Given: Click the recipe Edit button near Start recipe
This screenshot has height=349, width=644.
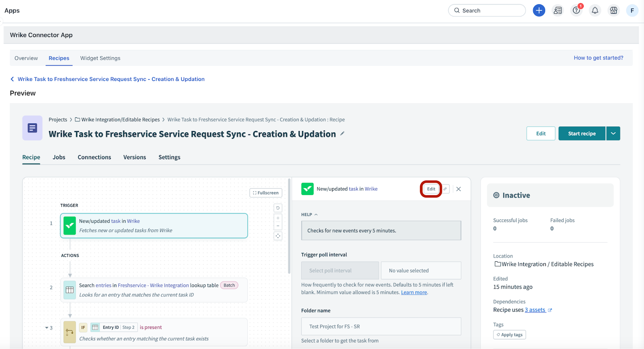Looking at the screenshot, I should click(541, 133).
